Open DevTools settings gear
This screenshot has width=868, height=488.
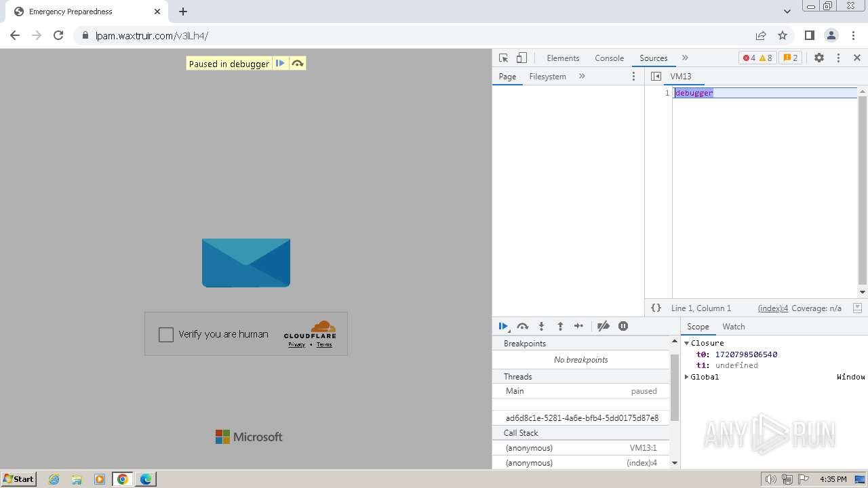[x=819, y=58]
